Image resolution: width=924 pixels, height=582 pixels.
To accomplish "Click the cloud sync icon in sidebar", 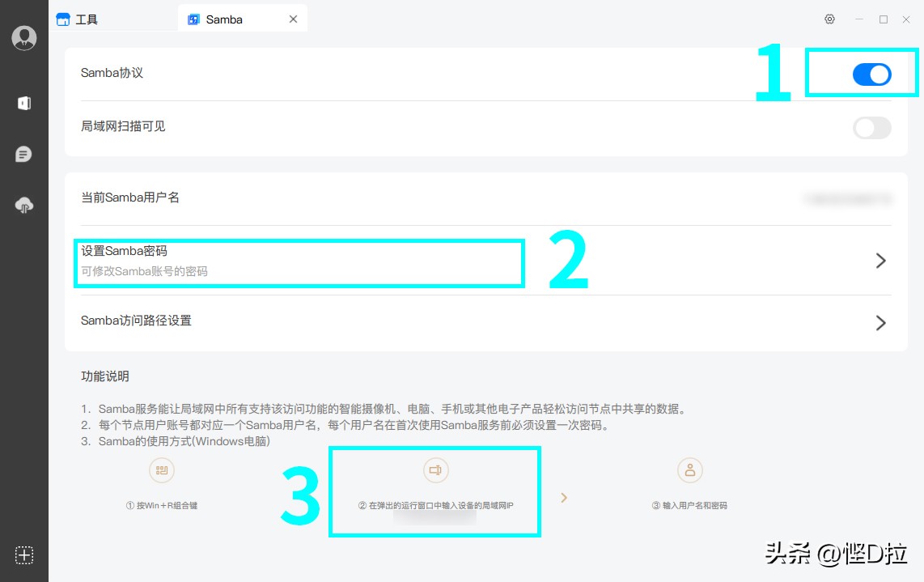I will pos(23,205).
